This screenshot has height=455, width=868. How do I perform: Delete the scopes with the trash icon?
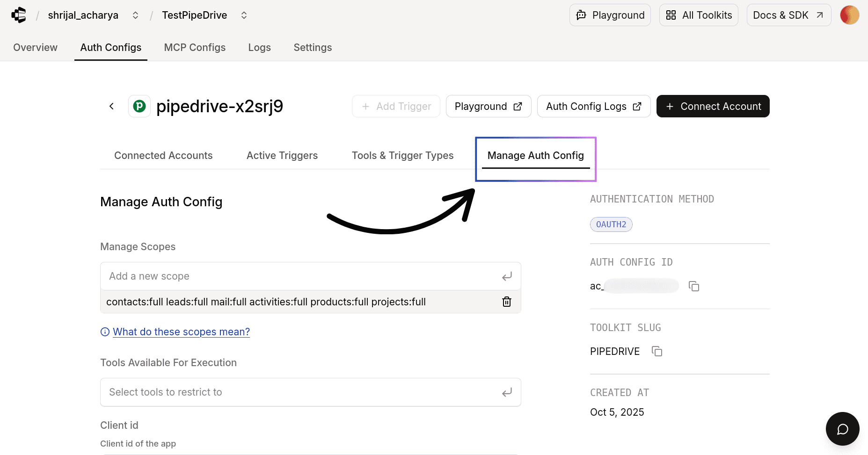[507, 302]
